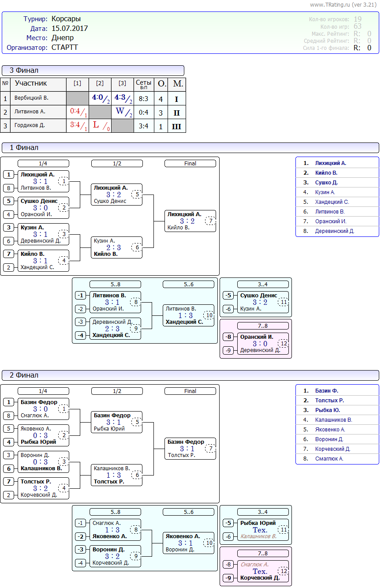
Task: Click match circle 11 beside Рыбка Юрий Tex.
Action: point(284,530)
